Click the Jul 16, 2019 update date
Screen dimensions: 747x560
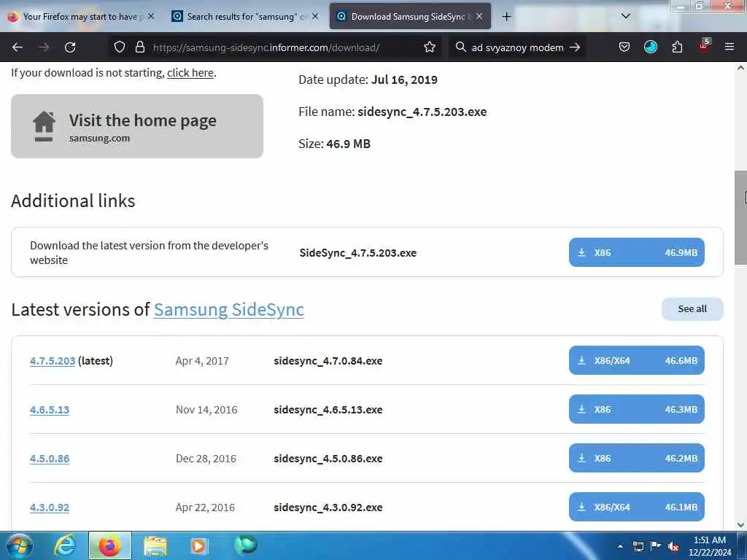pos(404,79)
